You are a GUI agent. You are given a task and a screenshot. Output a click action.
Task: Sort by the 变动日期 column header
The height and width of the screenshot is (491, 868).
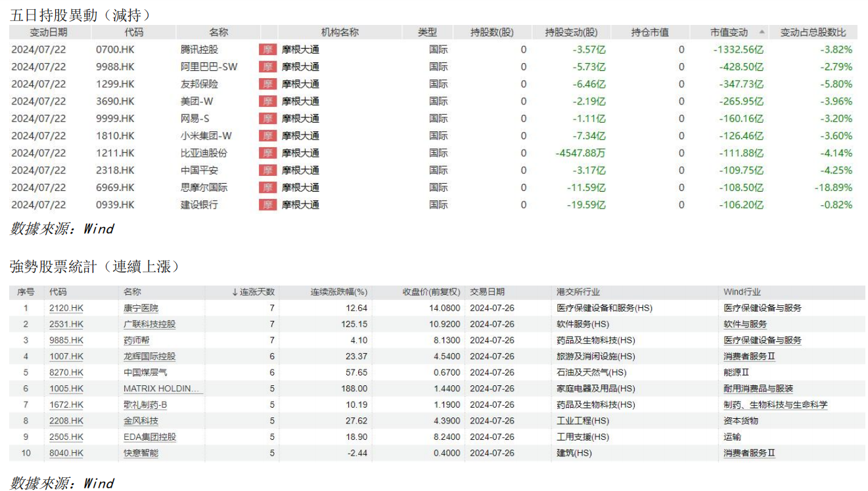48,32
